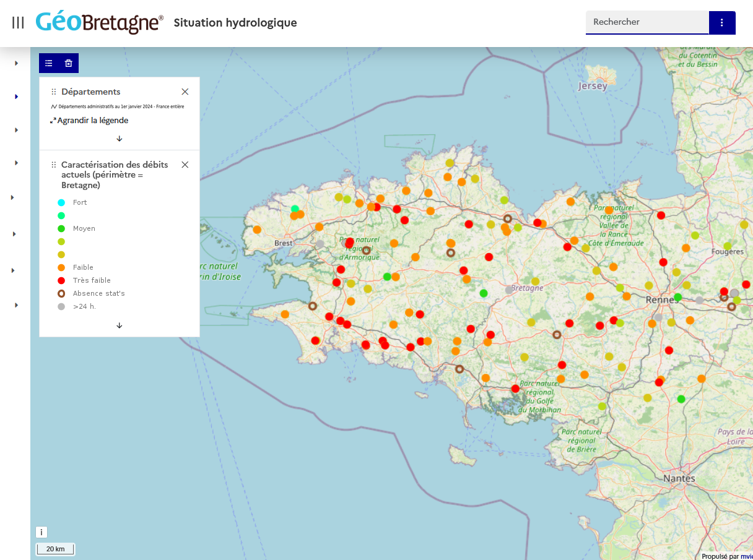Close the Caractérisation des débits legend panel
753x560 pixels.
tap(185, 165)
